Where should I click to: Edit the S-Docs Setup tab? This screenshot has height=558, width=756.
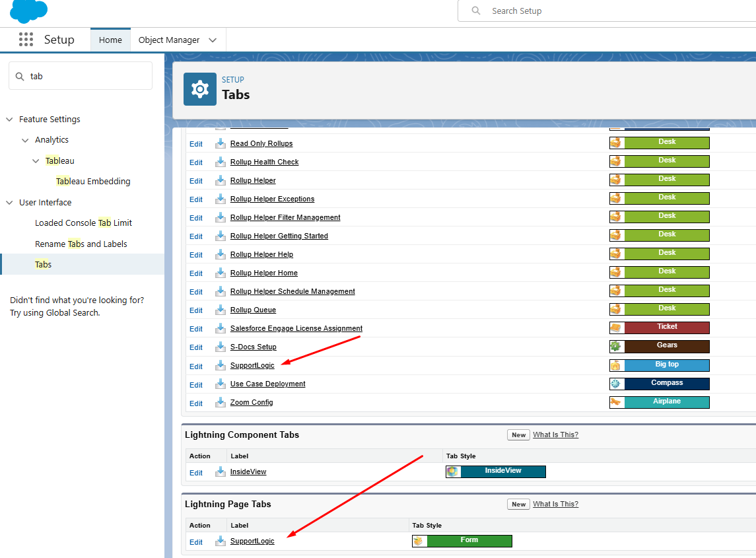coord(195,347)
